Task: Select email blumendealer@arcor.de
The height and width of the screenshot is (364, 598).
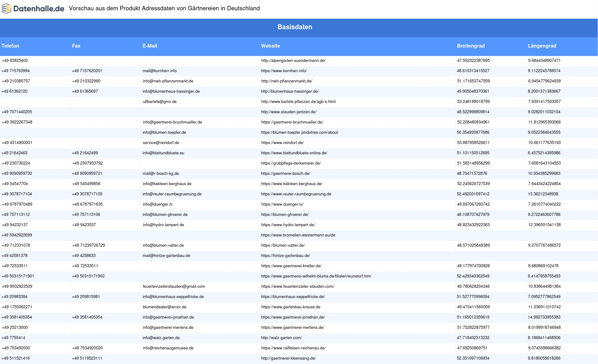Action: click(x=164, y=307)
